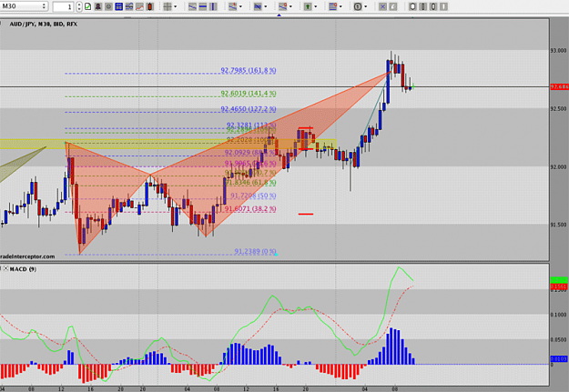The image size is (569, 392).
Task: Click the second narrow-bar icon in the right toolbar group
Action: click(422, 6)
